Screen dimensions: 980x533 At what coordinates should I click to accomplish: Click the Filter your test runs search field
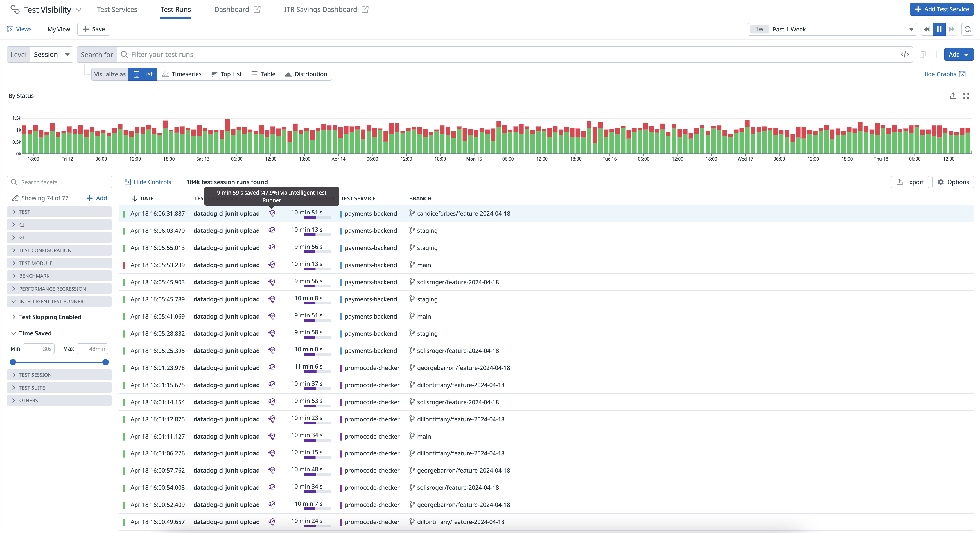pos(506,55)
